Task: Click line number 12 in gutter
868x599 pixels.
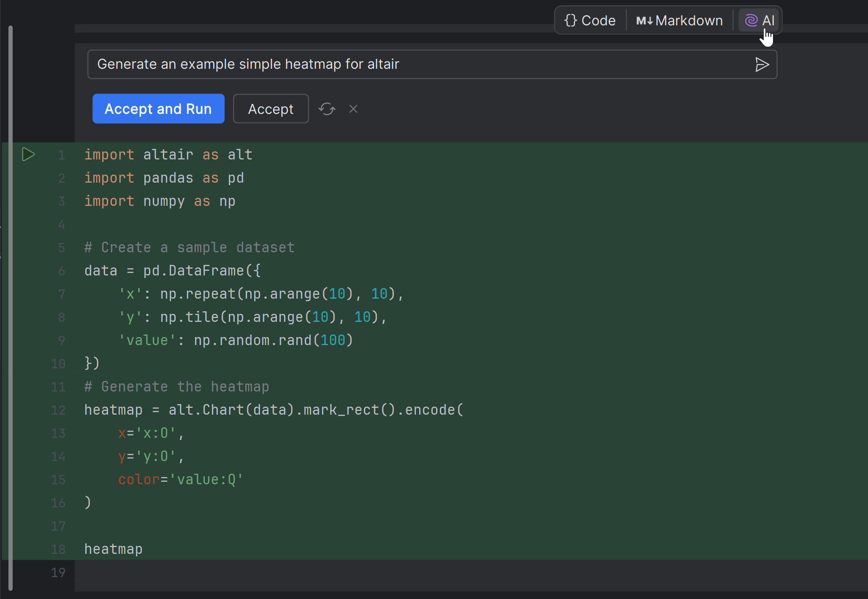Action: click(x=58, y=410)
